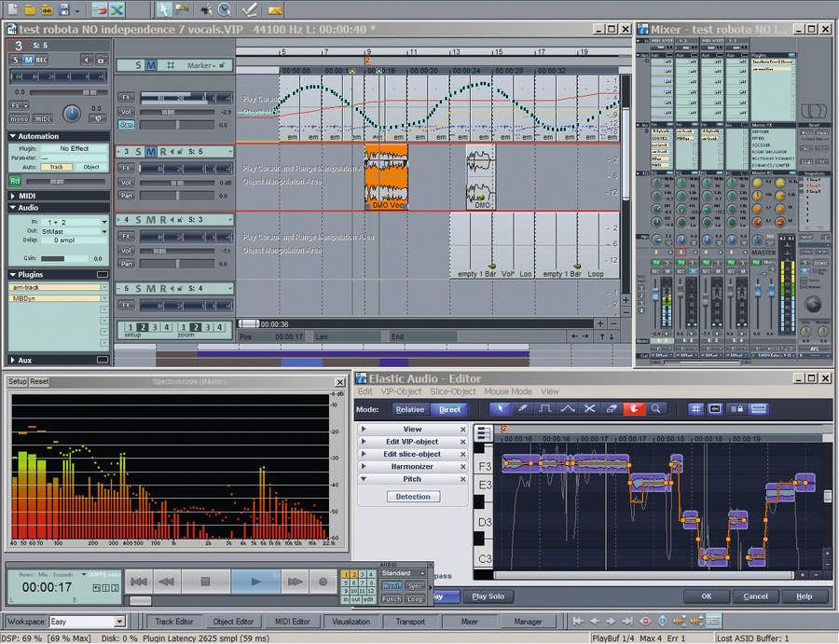Screen dimensions: 839x644
Task: Open the Workspace dropdown showing Easy
Action: (x=119, y=622)
